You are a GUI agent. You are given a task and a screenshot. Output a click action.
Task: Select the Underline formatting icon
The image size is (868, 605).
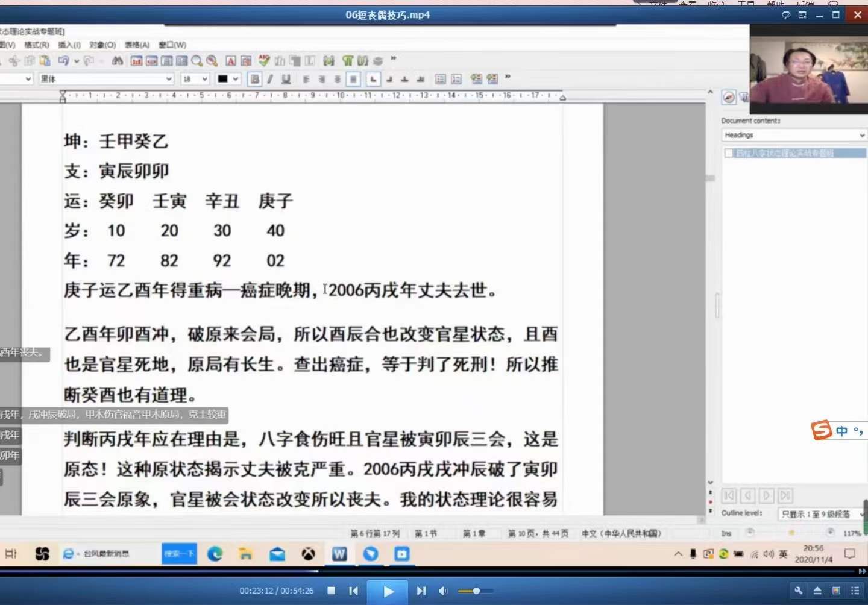click(x=286, y=79)
